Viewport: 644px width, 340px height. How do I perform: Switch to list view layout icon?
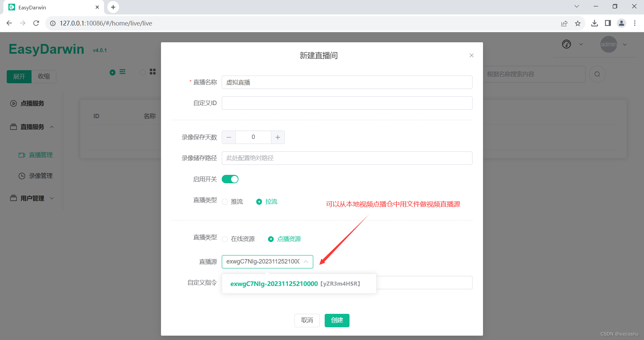pos(122,71)
